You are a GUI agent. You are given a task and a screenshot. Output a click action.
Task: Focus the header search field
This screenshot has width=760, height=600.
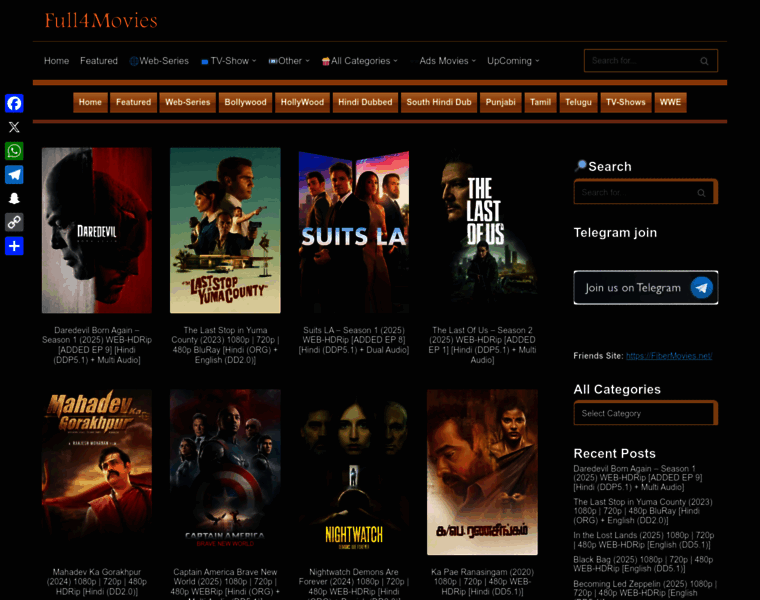[650, 61]
